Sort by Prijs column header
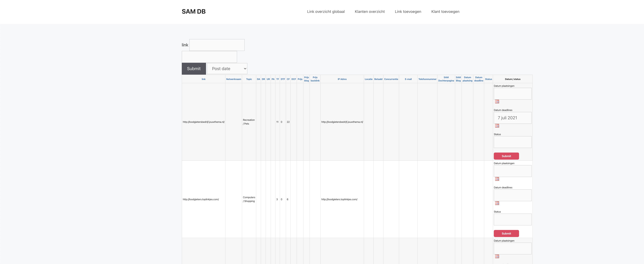Viewport: 644px width, 264px height. (x=300, y=79)
